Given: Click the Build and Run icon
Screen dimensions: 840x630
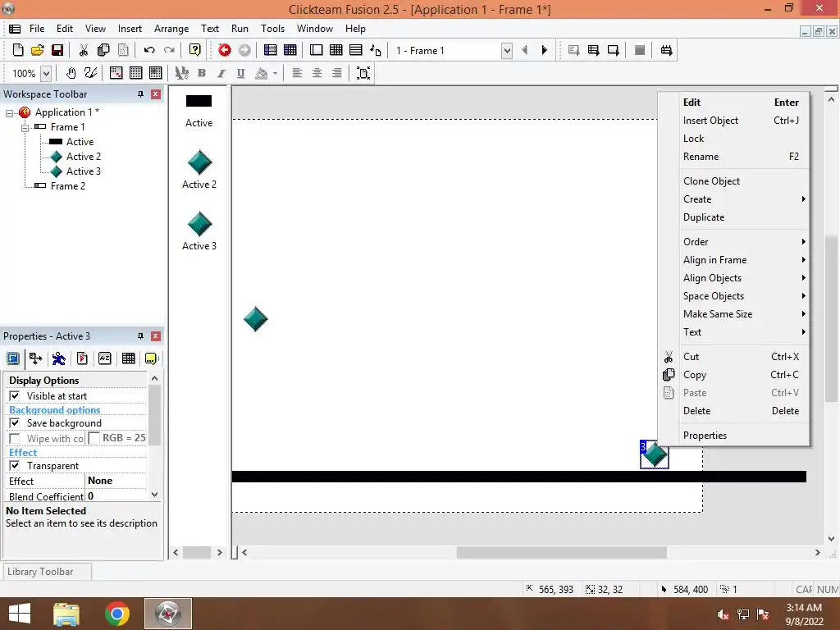Looking at the screenshot, I should (666, 50).
